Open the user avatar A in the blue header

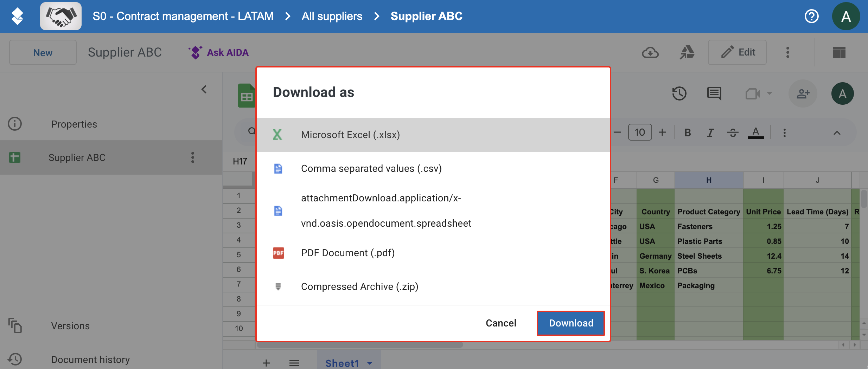846,16
